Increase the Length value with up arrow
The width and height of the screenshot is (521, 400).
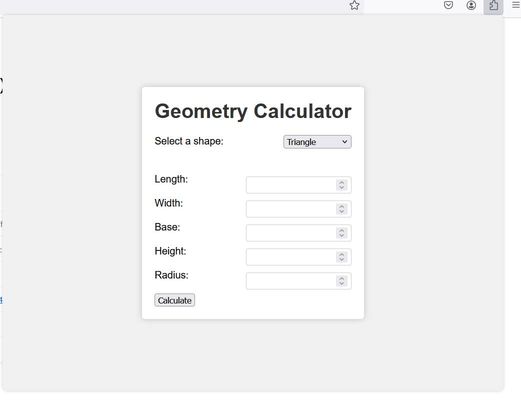coord(342,182)
